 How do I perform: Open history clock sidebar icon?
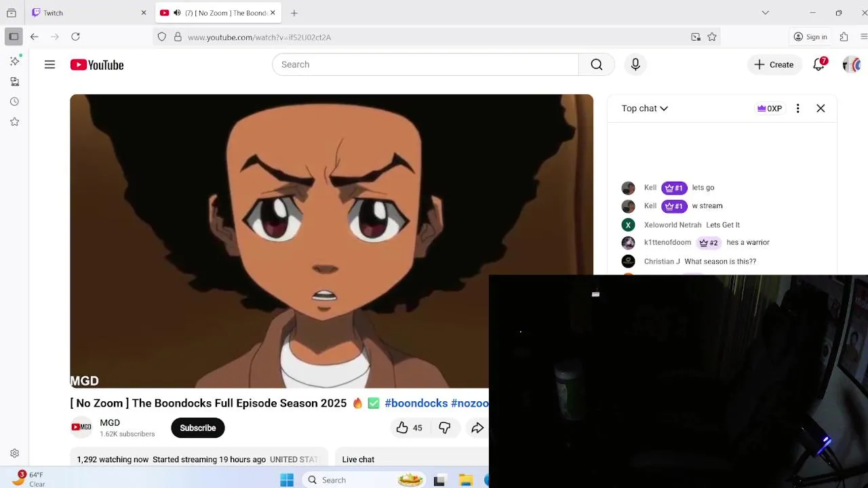pos(14,102)
